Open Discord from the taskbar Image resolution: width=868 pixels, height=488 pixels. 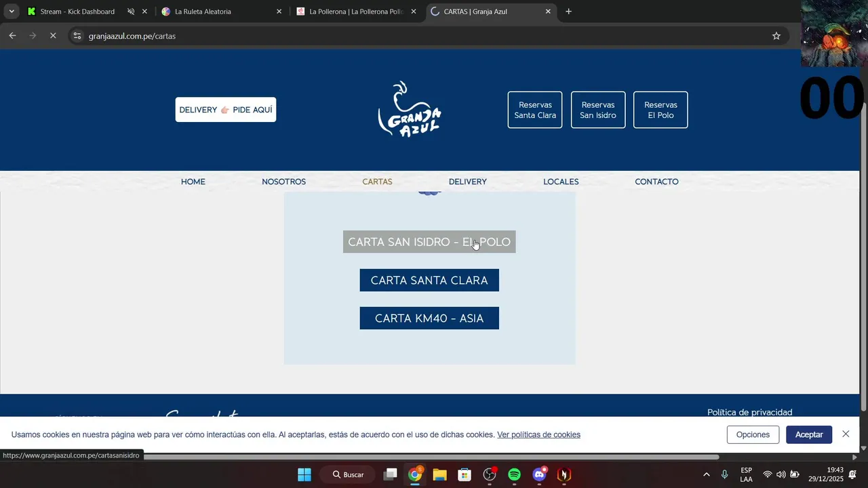[x=539, y=474]
